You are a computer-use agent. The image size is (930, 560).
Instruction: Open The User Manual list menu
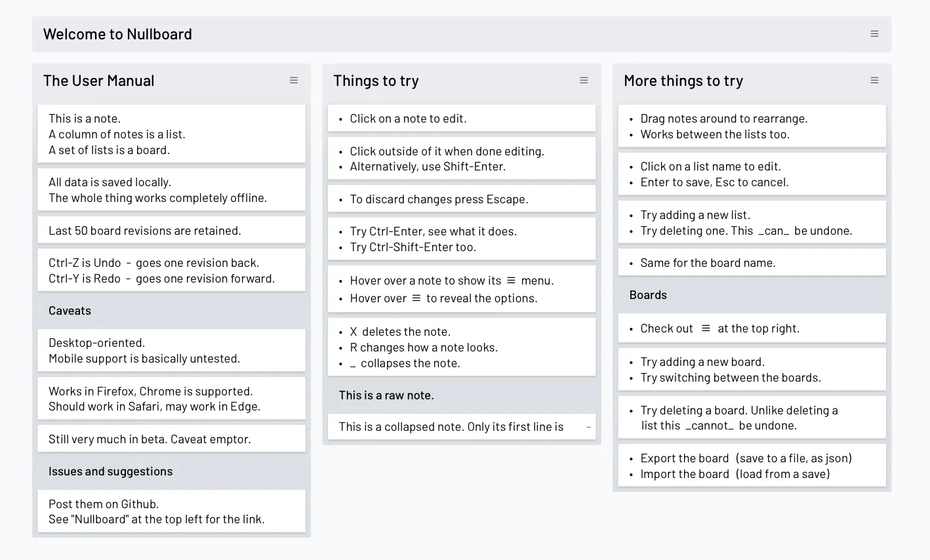[293, 80]
